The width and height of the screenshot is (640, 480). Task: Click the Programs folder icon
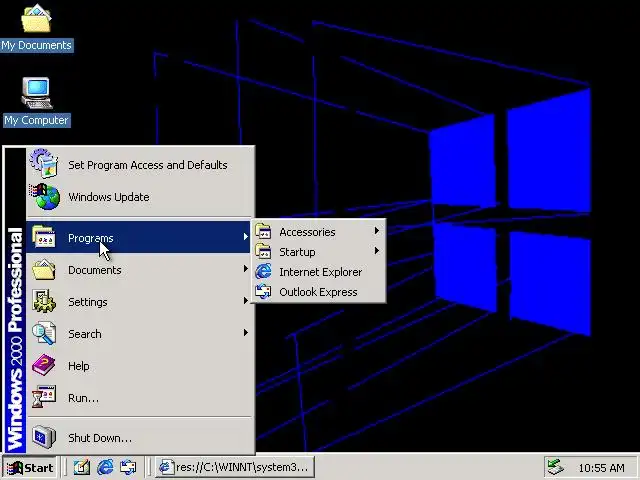(44, 237)
